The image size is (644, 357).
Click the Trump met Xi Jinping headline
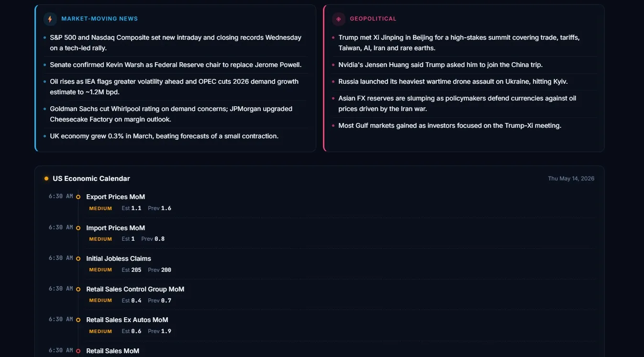click(459, 43)
